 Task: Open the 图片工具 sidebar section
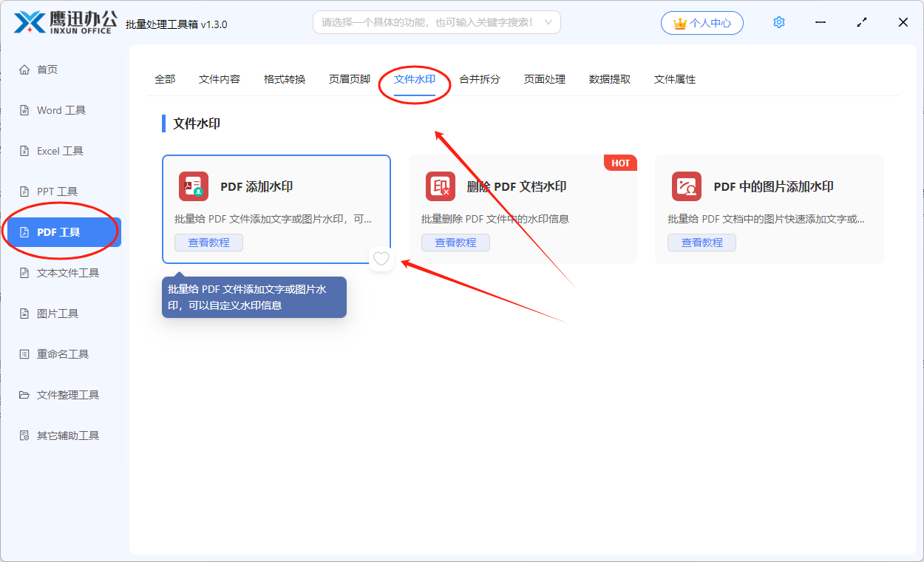[58, 314]
